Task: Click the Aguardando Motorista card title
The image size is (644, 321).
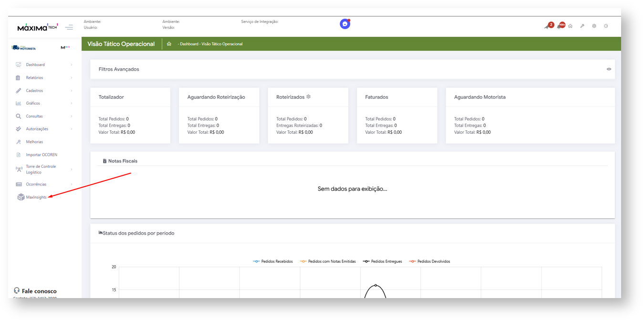Action: [480, 97]
